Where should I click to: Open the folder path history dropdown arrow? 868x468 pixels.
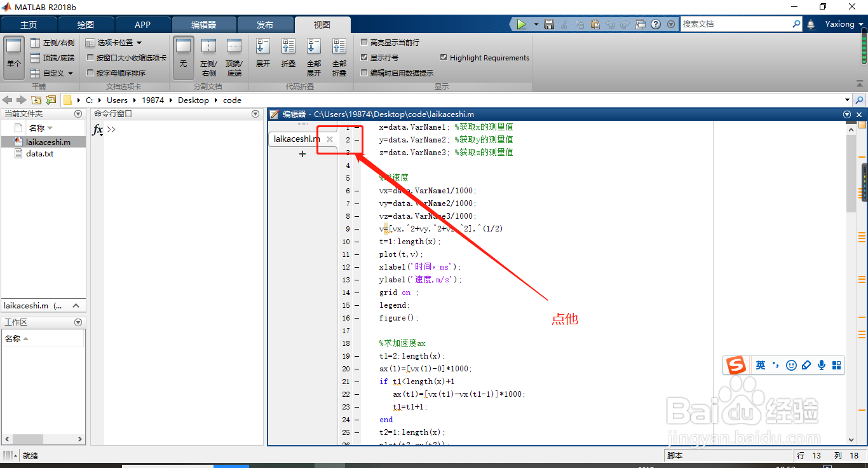[x=847, y=100]
